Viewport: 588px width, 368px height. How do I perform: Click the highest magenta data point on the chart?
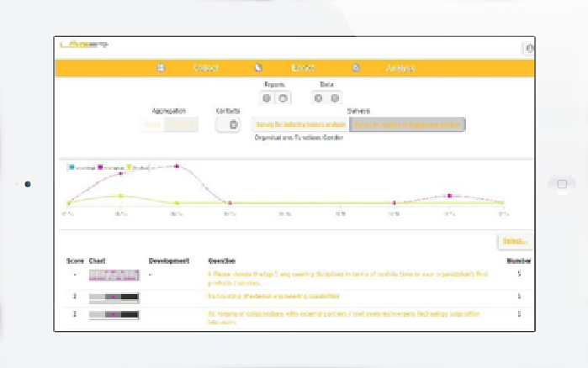[x=177, y=166]
